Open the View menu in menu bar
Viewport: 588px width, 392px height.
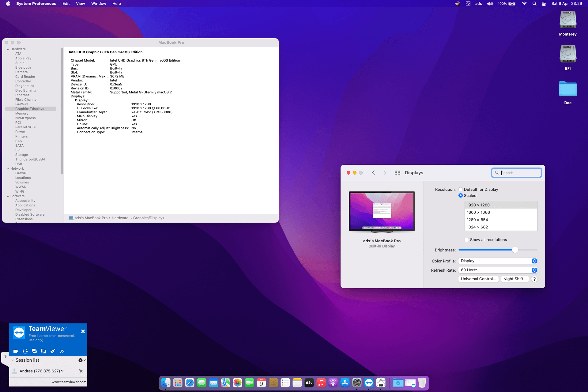coord(80,4)
